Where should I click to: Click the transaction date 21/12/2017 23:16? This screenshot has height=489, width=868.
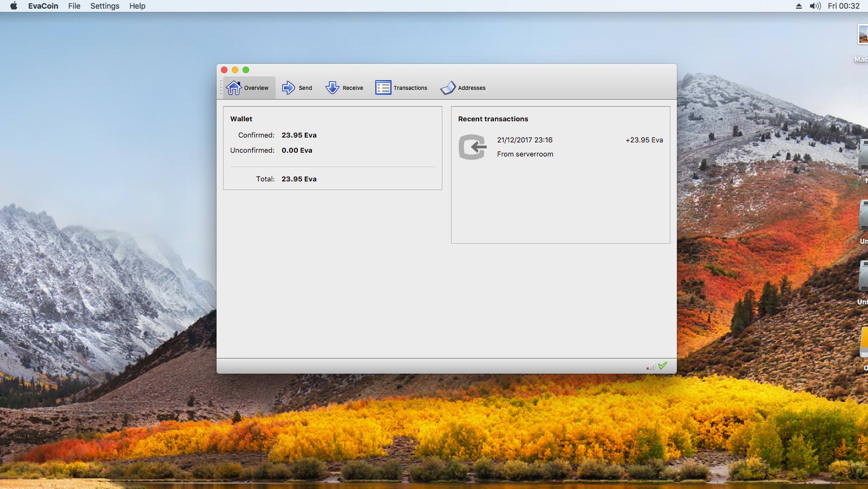(x=525, y=140)
